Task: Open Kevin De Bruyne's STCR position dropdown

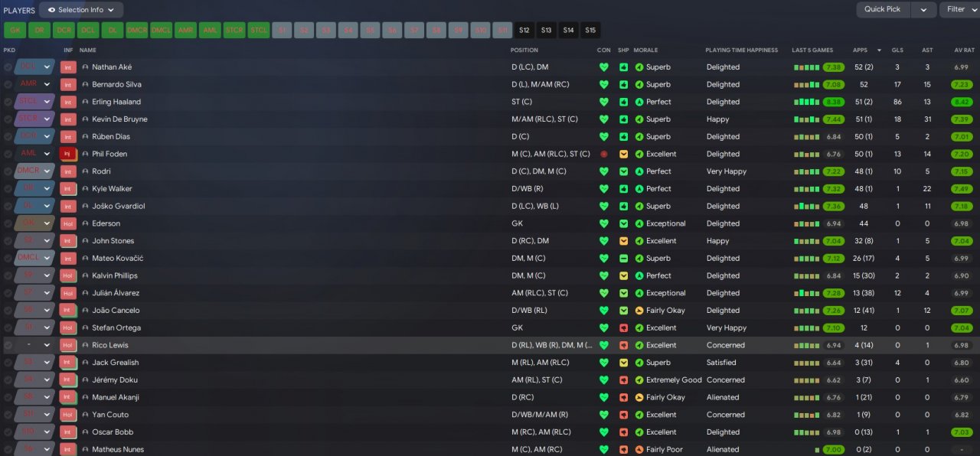Action: (34, 119)
